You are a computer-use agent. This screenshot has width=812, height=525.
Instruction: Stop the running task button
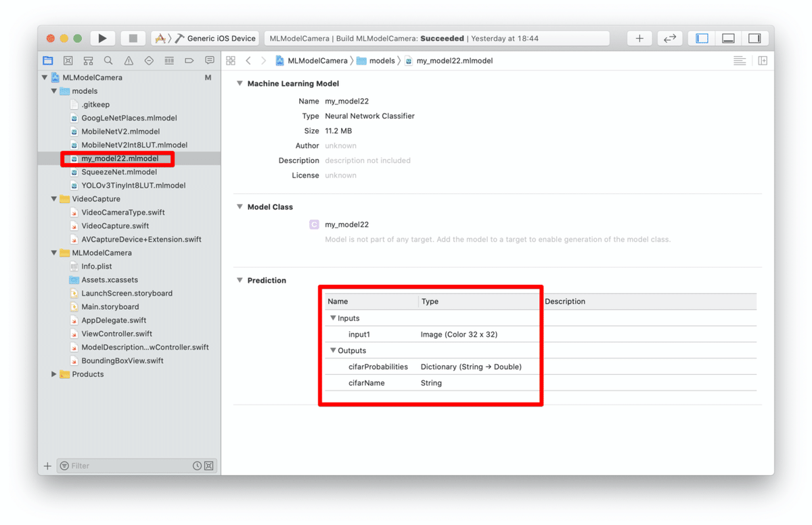click(x=133, y=39)
